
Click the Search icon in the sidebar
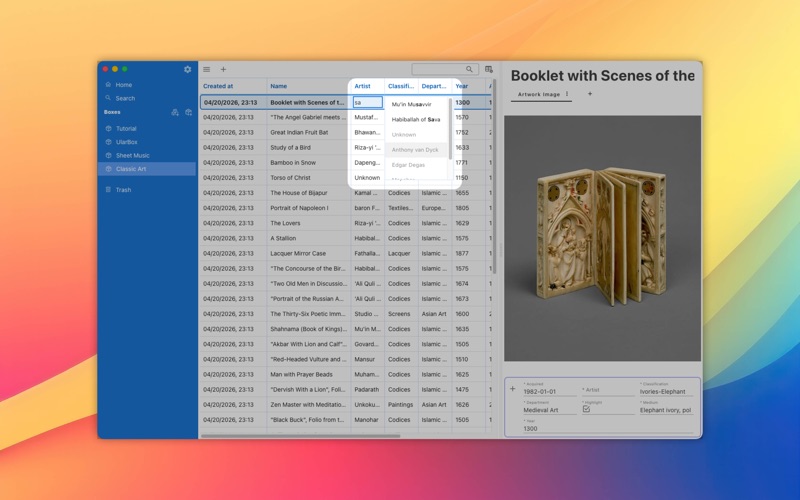pos(108,98)
